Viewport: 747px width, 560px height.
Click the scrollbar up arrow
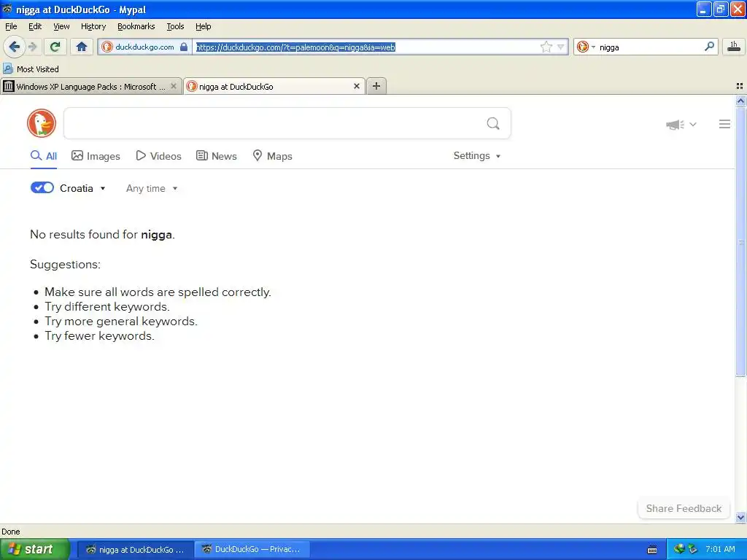point(740,101)
